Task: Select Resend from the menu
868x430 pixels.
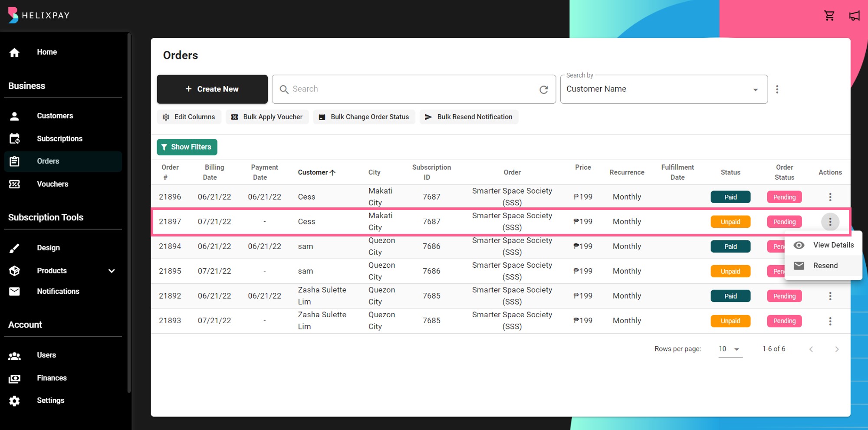Action: pos(823,266)
